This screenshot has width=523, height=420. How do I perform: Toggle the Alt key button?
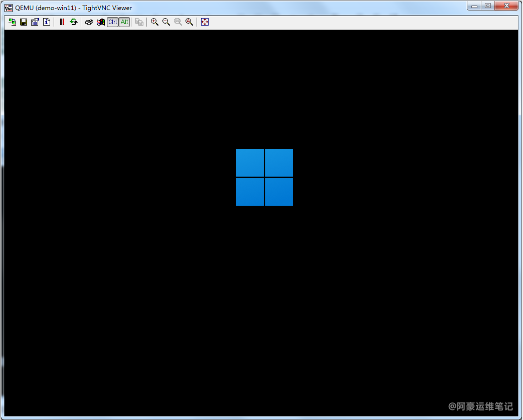tap(124, 22)
